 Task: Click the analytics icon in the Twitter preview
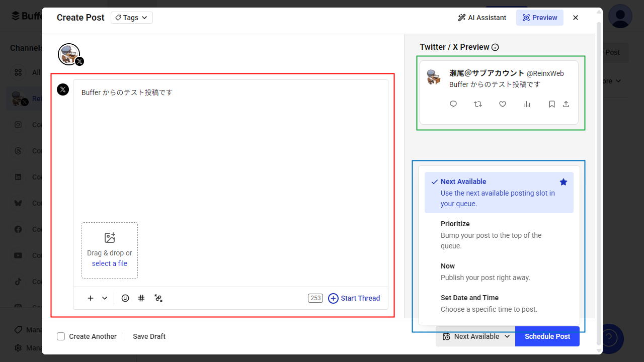point(527,104)
